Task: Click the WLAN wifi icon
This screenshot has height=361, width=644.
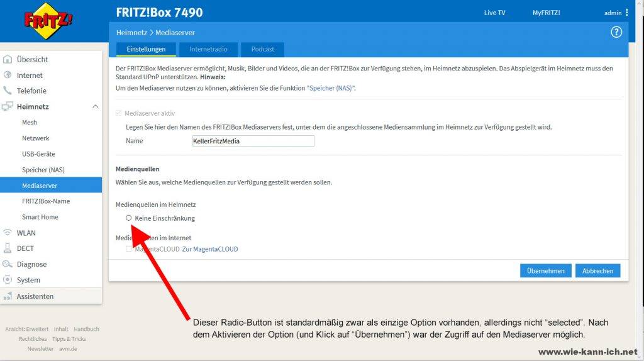Action: coord(8,233)
